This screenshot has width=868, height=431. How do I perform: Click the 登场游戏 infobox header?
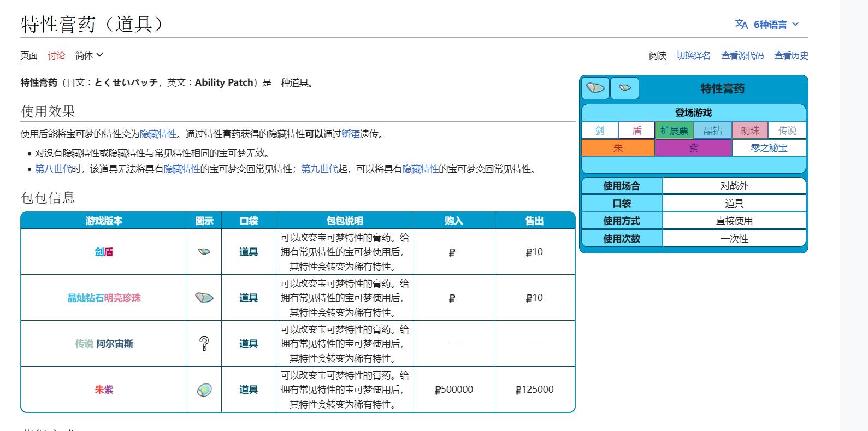(x=693, y=113)
